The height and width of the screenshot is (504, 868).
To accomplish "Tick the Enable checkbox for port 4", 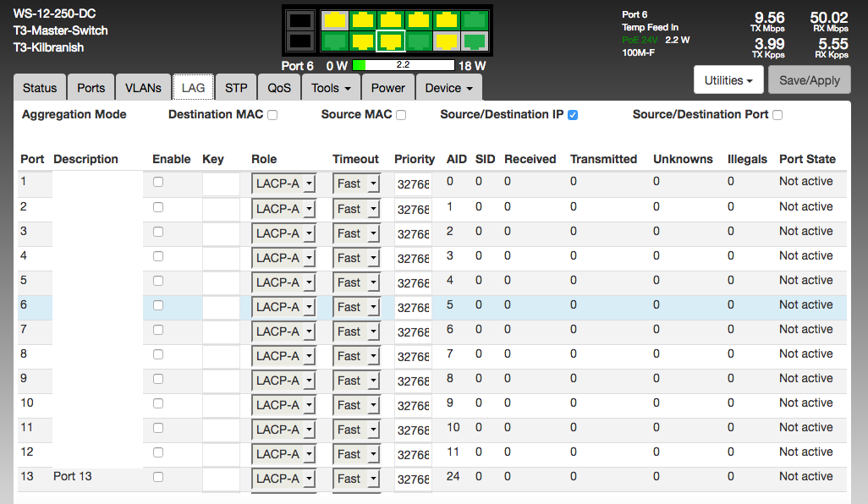I will coord(158,255).
